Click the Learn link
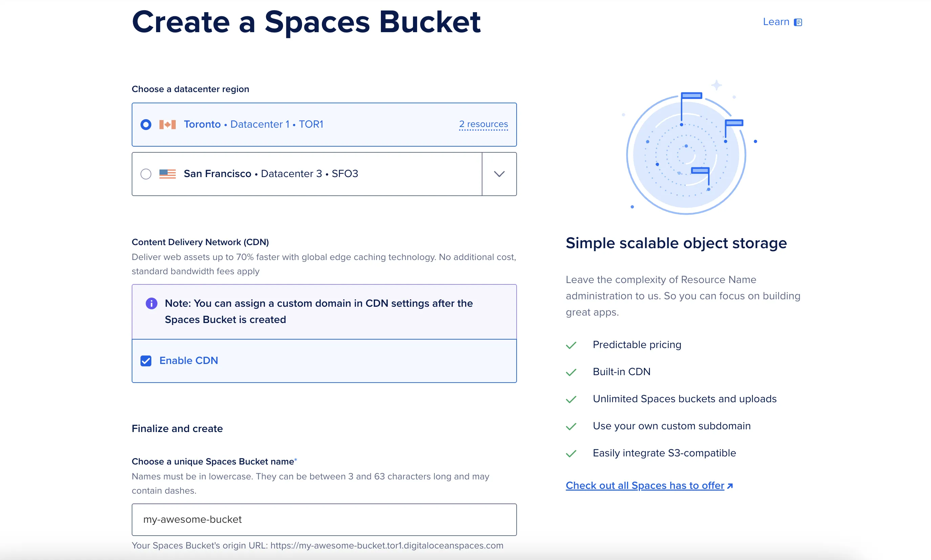 [x=776, y=22]
